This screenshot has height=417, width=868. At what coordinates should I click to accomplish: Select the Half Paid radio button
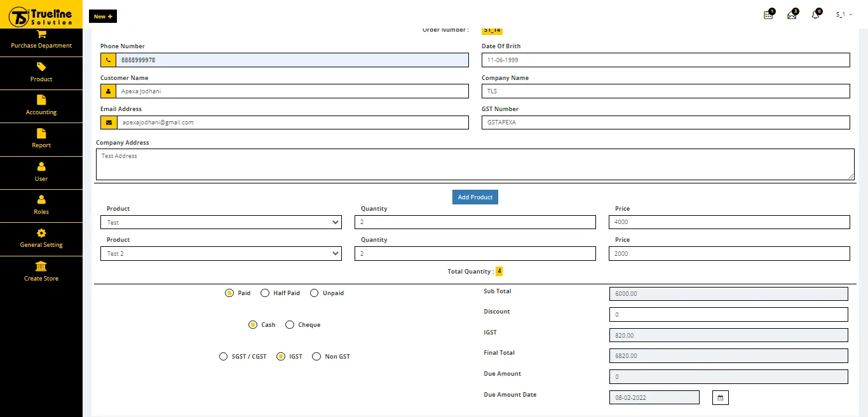265,293
